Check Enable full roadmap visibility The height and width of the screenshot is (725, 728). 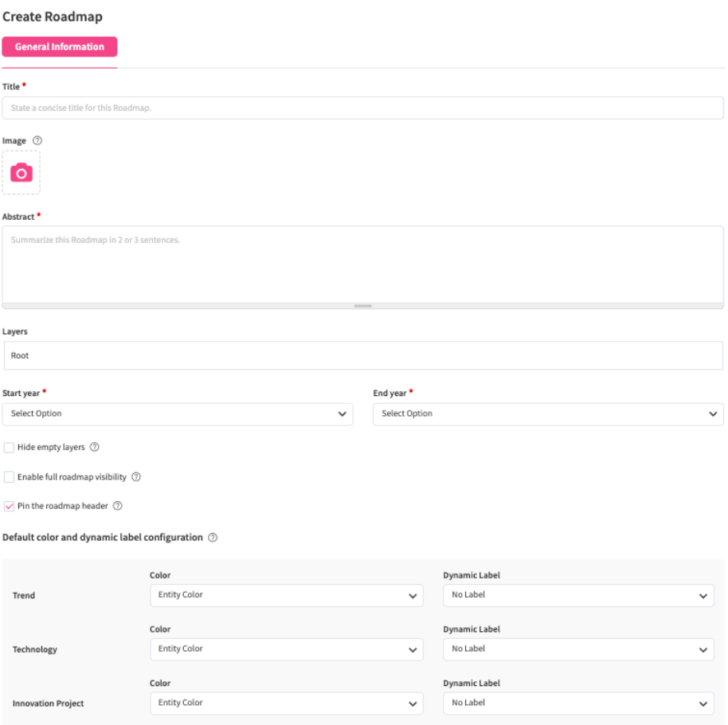[10, 477]
